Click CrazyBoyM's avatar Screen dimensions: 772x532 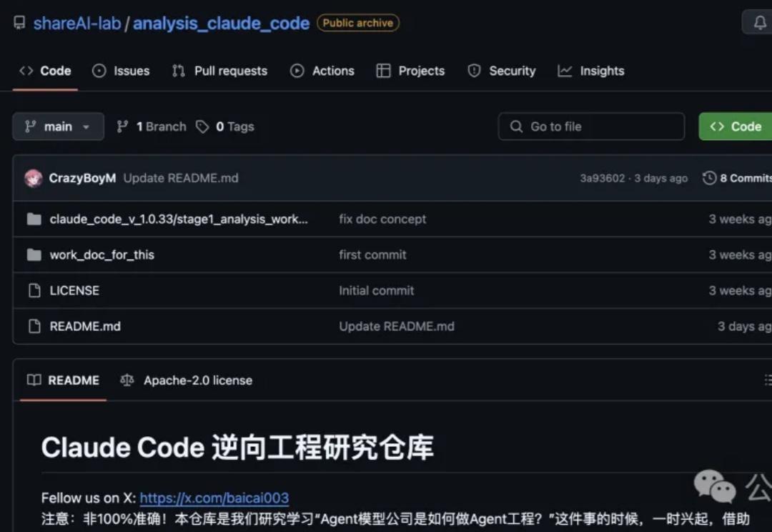click(x=34, y=178)
